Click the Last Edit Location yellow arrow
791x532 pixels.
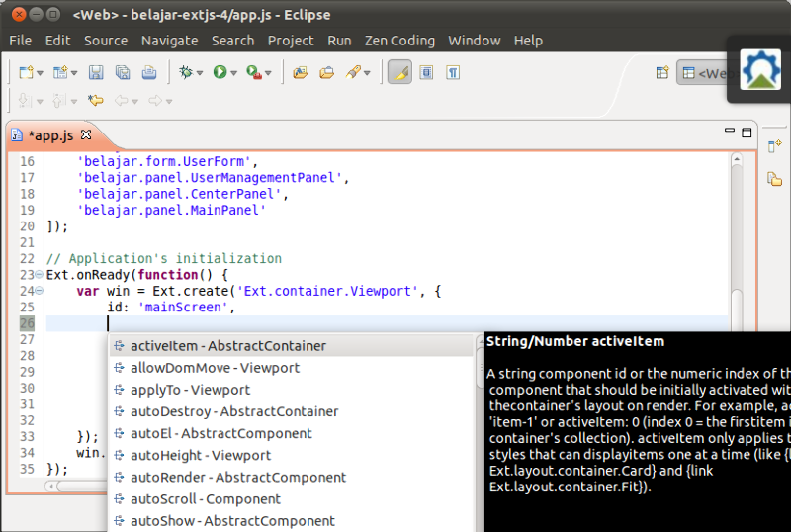pos(95,100)
